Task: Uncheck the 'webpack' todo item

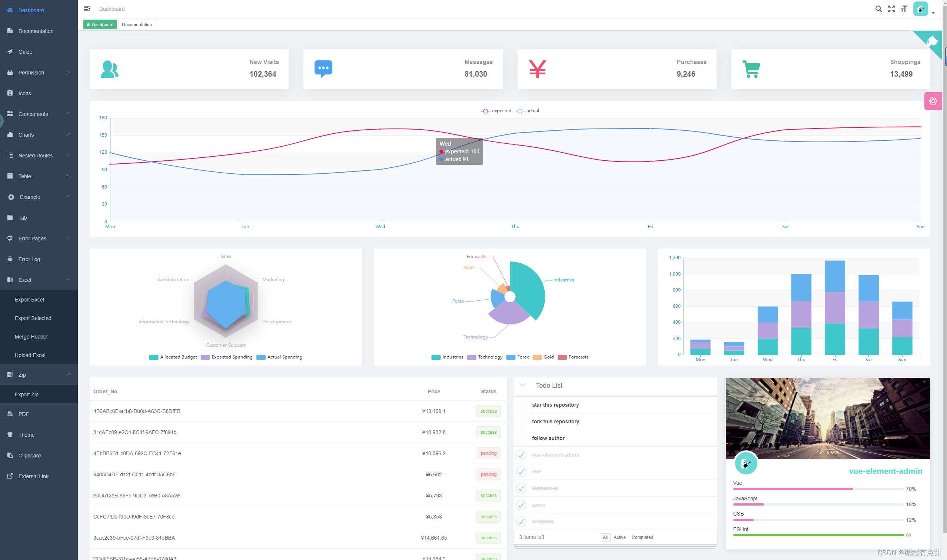Action: 521,521
